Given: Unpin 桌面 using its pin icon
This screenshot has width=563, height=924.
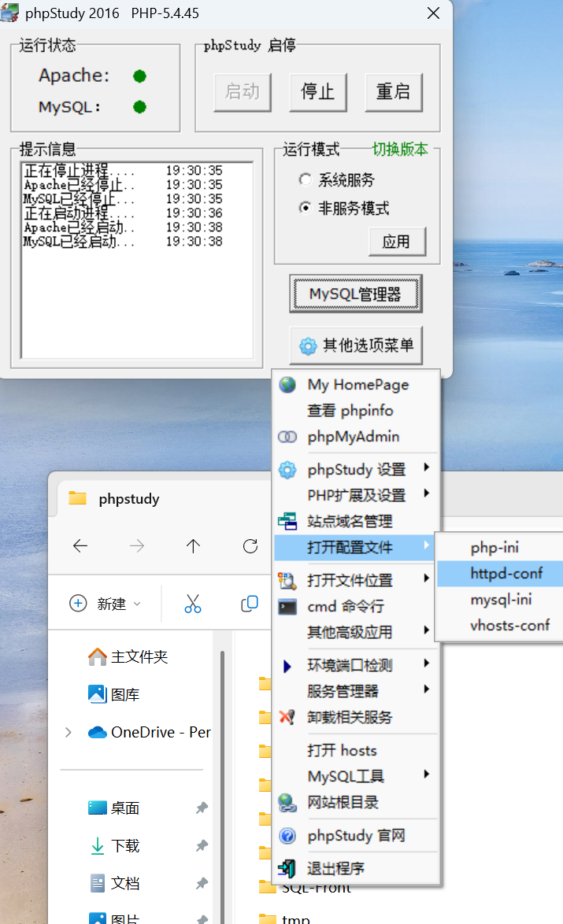Looking at the screenshot, I should (202, 808).
